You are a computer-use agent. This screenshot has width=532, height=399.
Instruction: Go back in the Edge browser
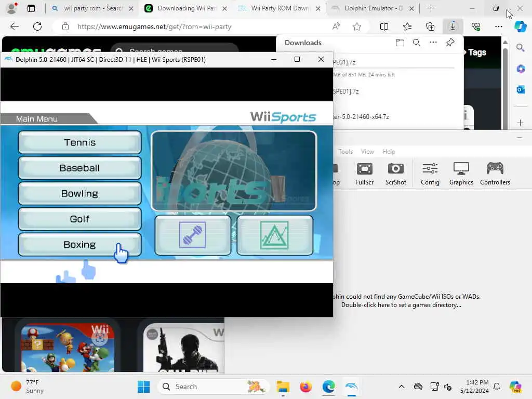coord(14,26)
